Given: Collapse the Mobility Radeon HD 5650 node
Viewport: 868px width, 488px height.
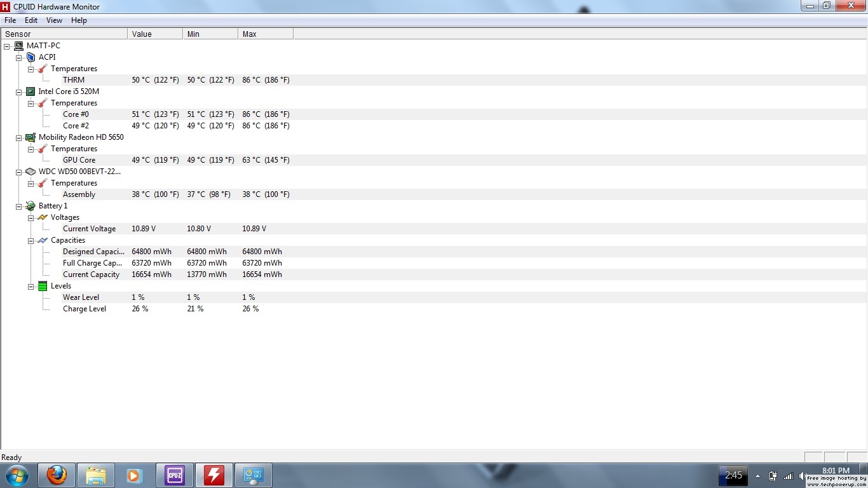Looking at the screenshot, I should (19, 137).
